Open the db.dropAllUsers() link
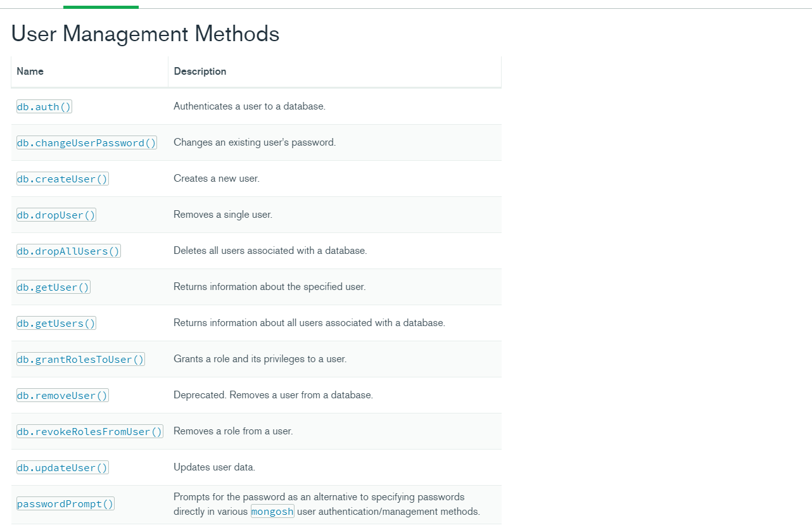This screenshot has width=812, height=530. pyautogui.click(x=68, y=251)
